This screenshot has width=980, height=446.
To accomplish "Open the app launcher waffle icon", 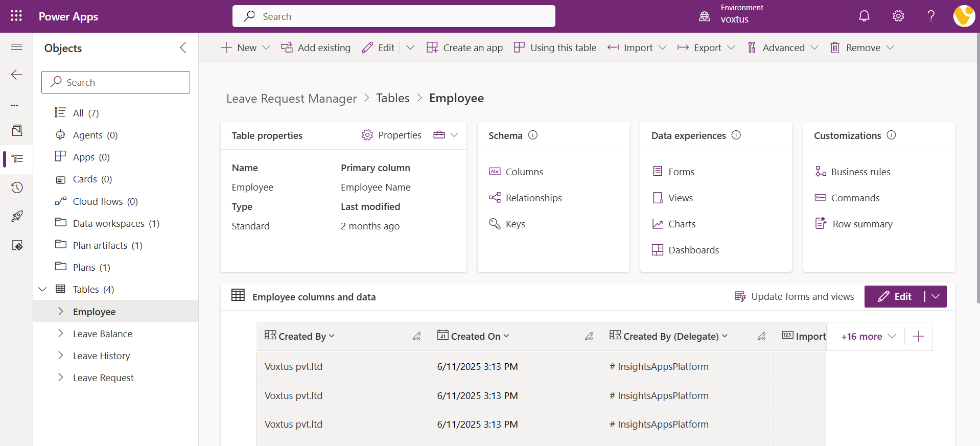I will pyautogui.click(x=16, y=16).
